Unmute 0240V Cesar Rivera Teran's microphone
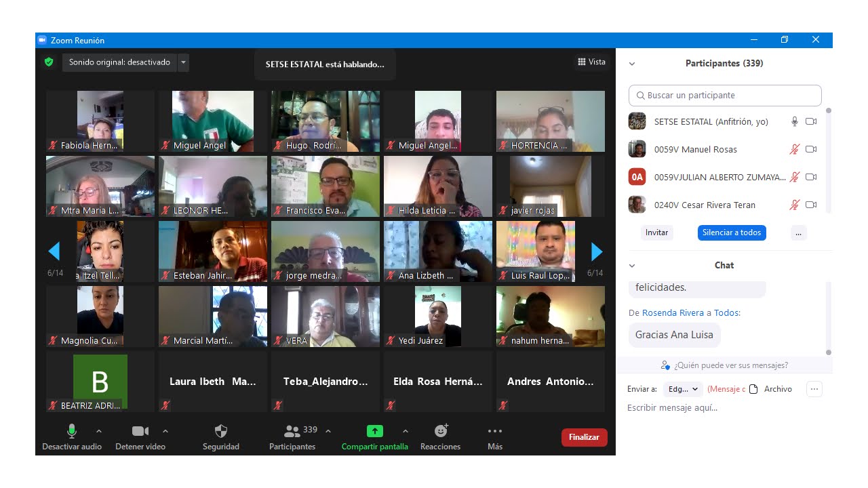Image resolution: width=868 pixels, height=488 pixels. pos(795,205)
